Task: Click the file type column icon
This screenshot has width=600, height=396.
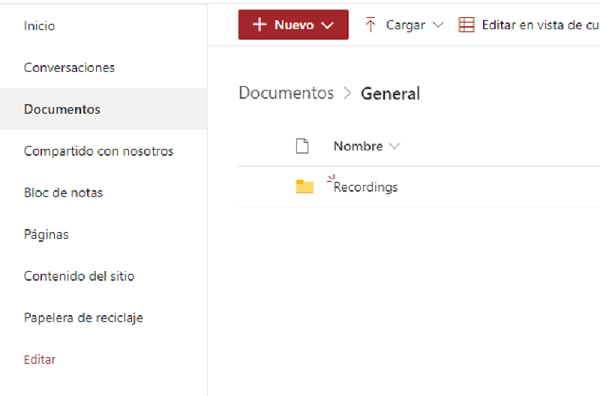Action: 302,146
